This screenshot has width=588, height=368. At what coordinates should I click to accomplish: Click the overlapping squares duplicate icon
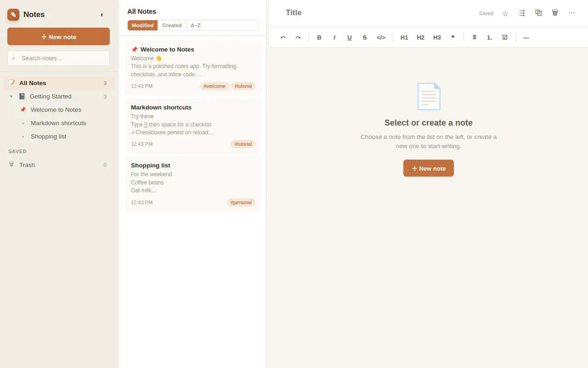[538, 13]
